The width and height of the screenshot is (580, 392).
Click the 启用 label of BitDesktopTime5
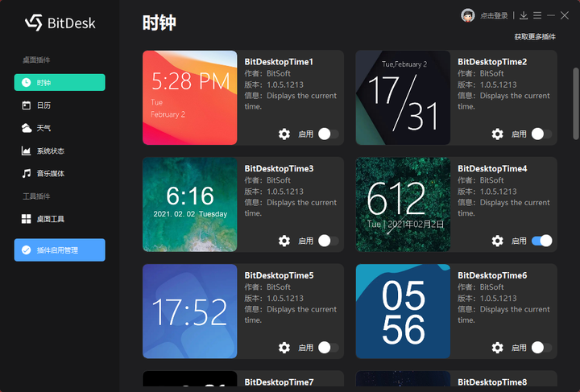click(305, 348)
